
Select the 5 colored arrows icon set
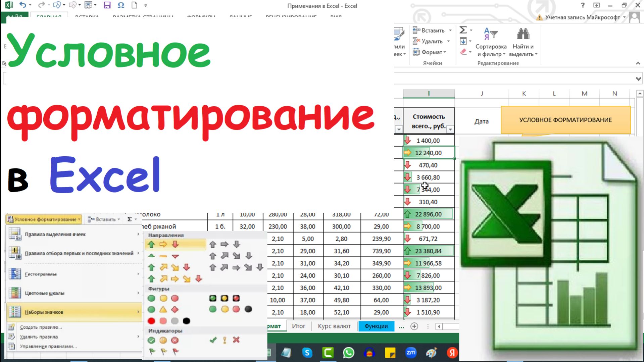[175, 279]
